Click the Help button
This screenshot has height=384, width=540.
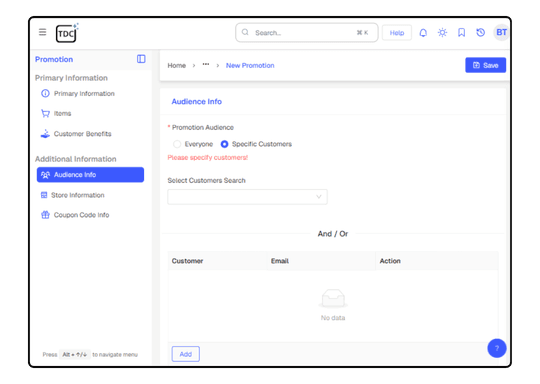point(397,33)
